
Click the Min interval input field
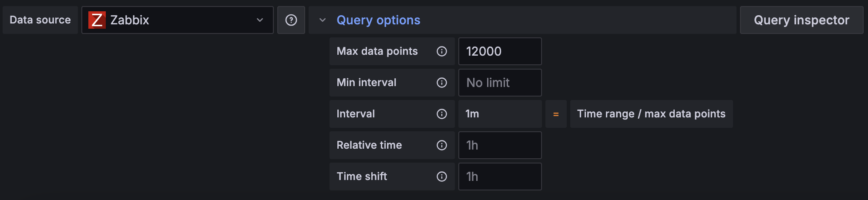(x=500, y=83)
